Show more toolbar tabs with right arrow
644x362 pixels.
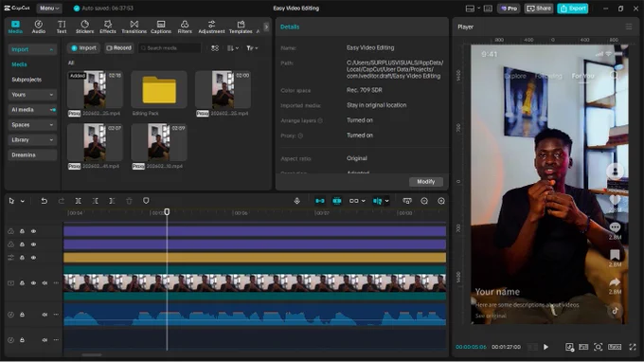coord(266,27)
